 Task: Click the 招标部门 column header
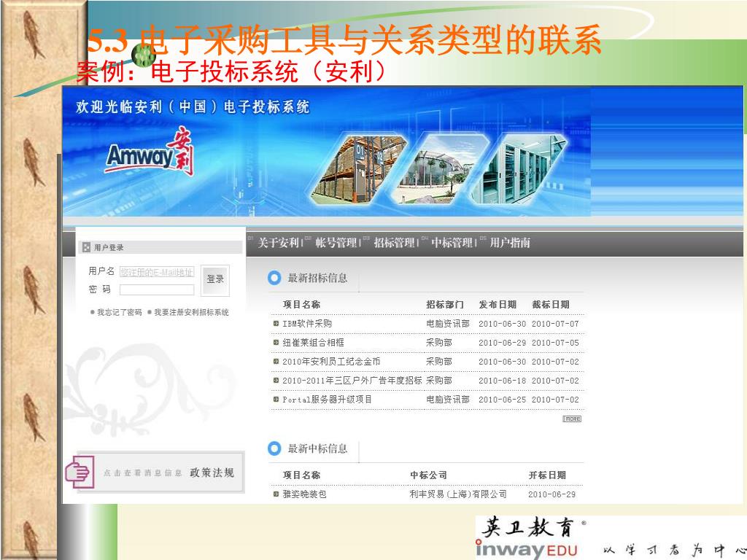point(445,305)
